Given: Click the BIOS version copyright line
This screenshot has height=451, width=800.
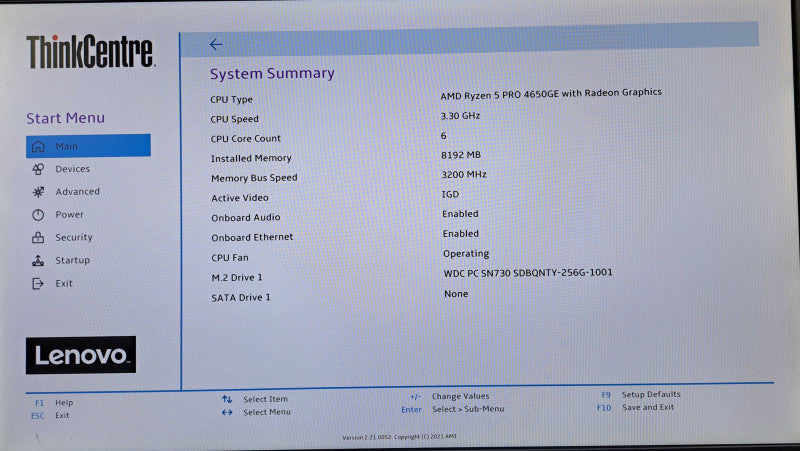Looking at the screenshot, I should pos(399,437).
